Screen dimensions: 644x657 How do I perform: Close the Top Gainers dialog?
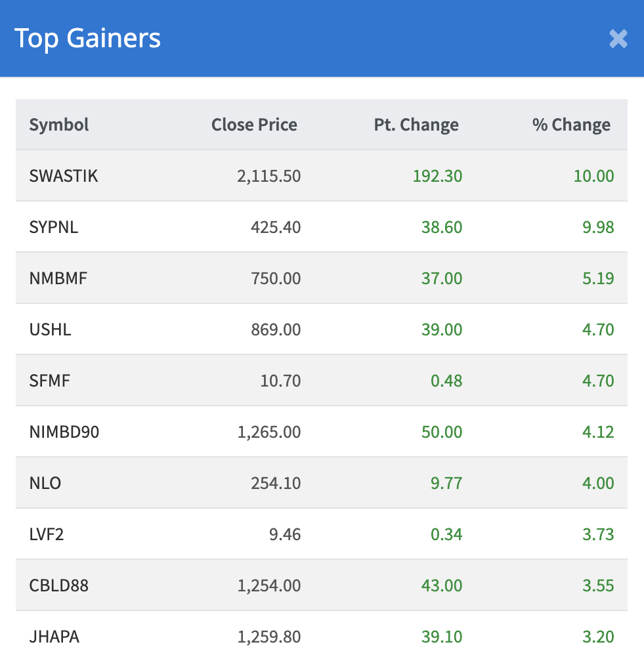[x=618, y=39]
